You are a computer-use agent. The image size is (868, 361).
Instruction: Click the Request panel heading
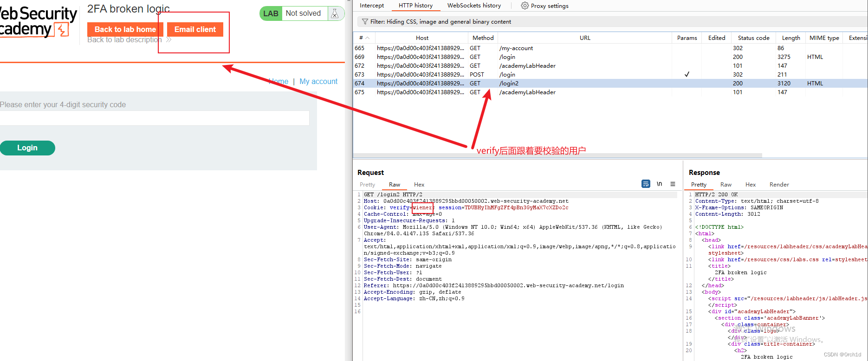(x=370, y=172)
